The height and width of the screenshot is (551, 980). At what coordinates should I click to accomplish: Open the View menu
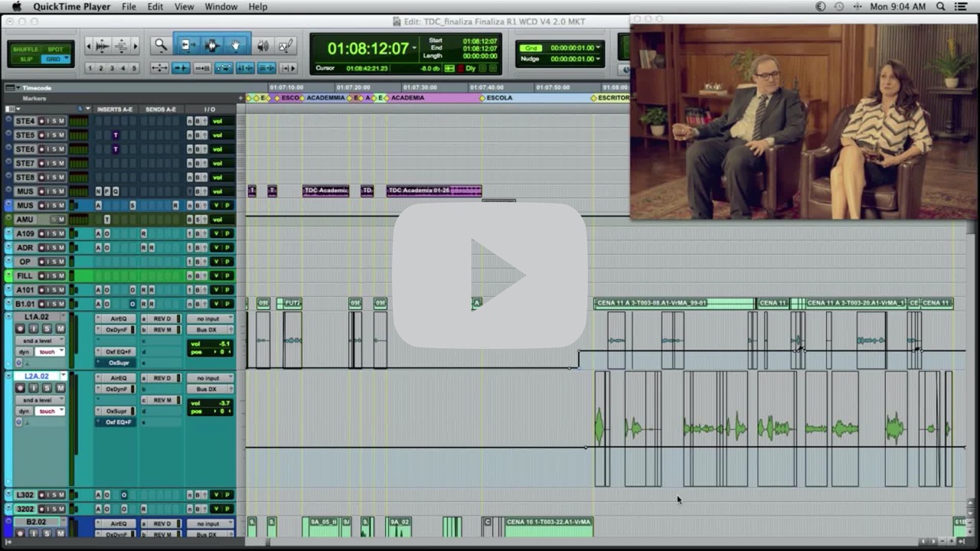184,7
